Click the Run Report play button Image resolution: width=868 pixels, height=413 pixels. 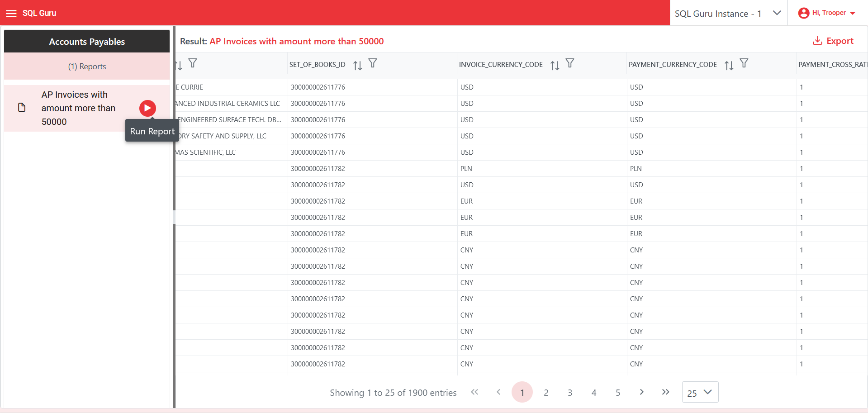pyautogui.click(x=147, y=108)
